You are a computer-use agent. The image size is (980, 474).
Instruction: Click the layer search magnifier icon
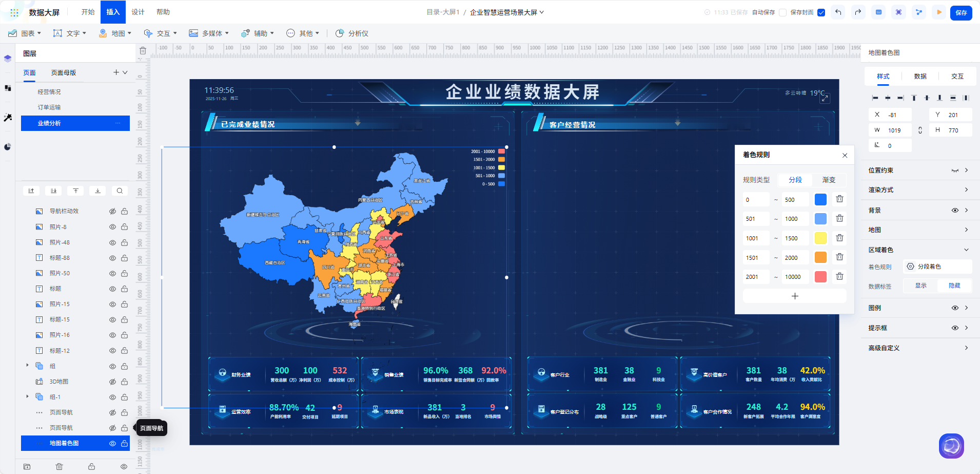pyautogui.click(x=120, y=191)
